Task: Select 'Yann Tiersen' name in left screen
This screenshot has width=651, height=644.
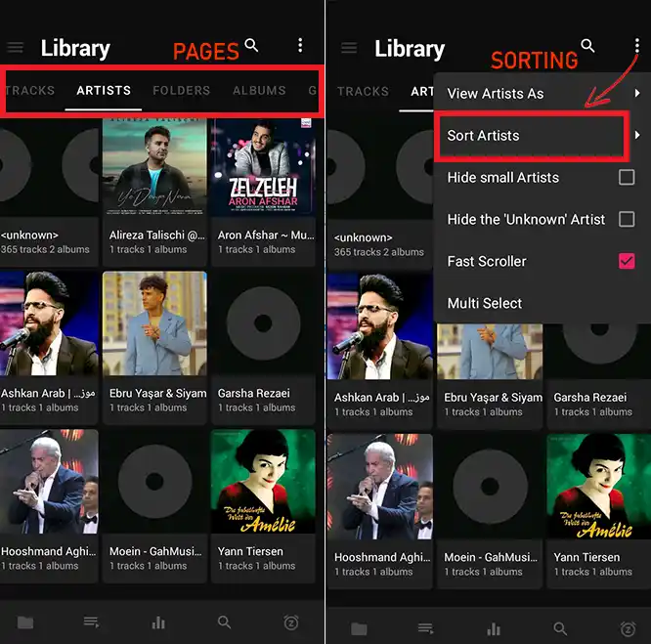Action: point(250,551)
